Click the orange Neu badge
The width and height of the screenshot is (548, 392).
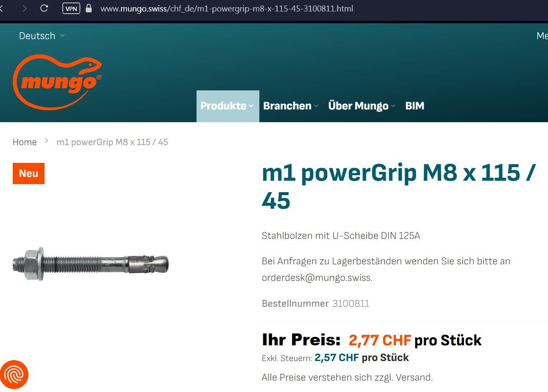[x=28, y=174]
